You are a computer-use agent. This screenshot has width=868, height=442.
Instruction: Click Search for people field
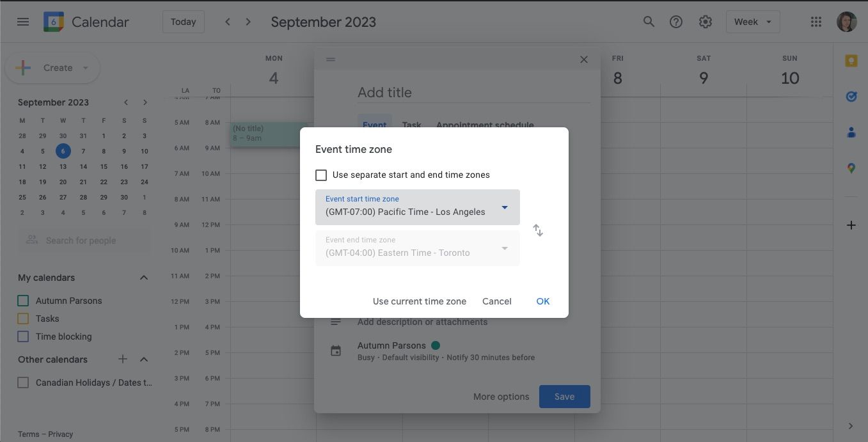[84, 241]
